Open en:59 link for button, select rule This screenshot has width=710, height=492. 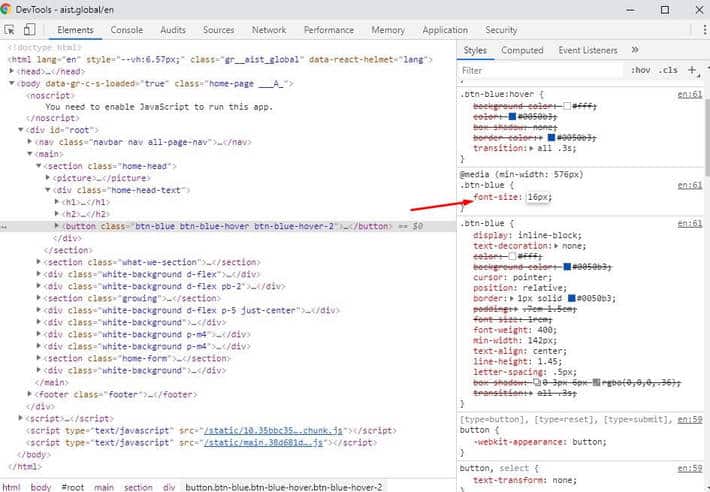point(690,468)
